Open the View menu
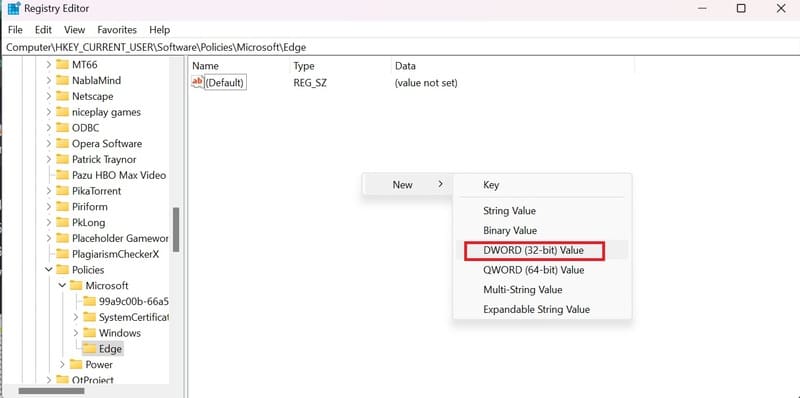The height and width of the screenshot is (398, 800). point(74,30)
